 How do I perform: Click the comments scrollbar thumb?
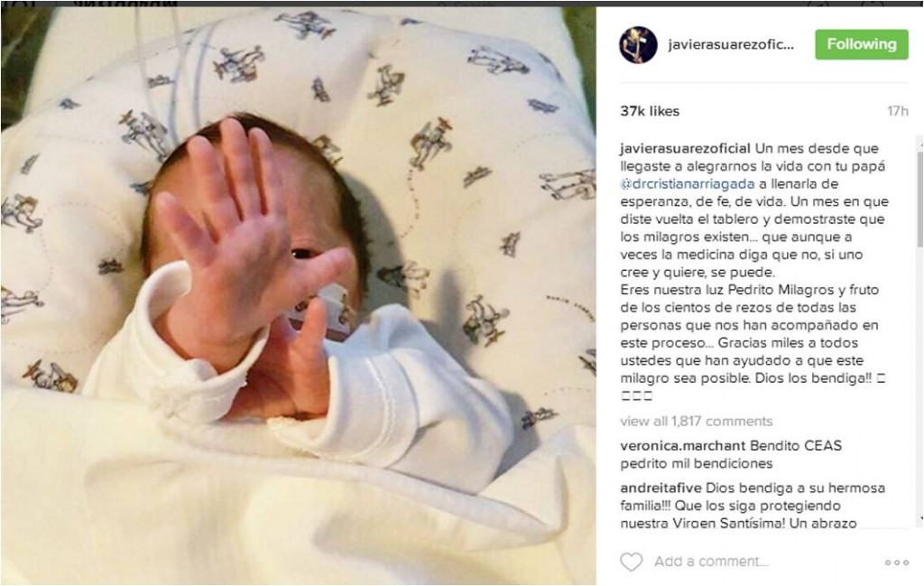tap(919, 198)
